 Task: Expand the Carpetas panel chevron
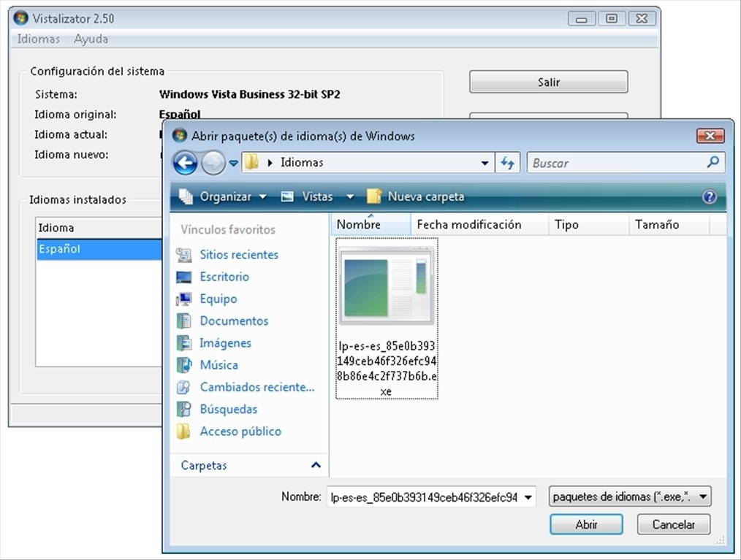pyautogui.click(x=316, y=465)
